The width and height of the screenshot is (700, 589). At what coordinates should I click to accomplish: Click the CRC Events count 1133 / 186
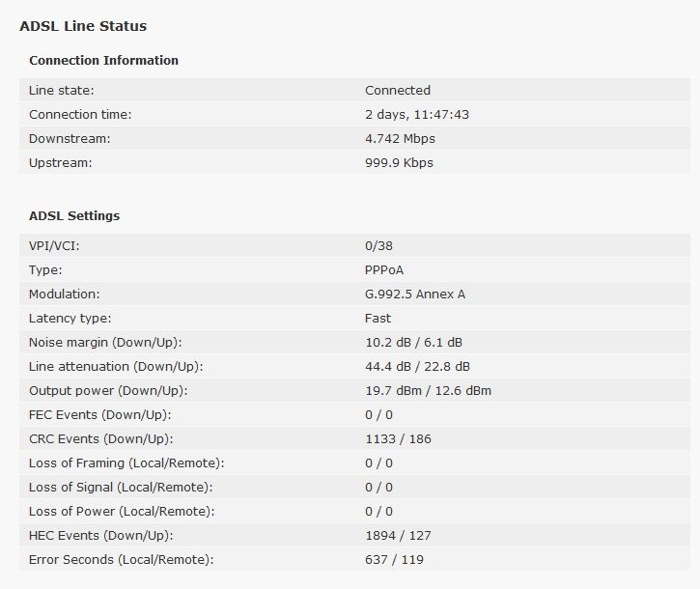pos(398,438)
